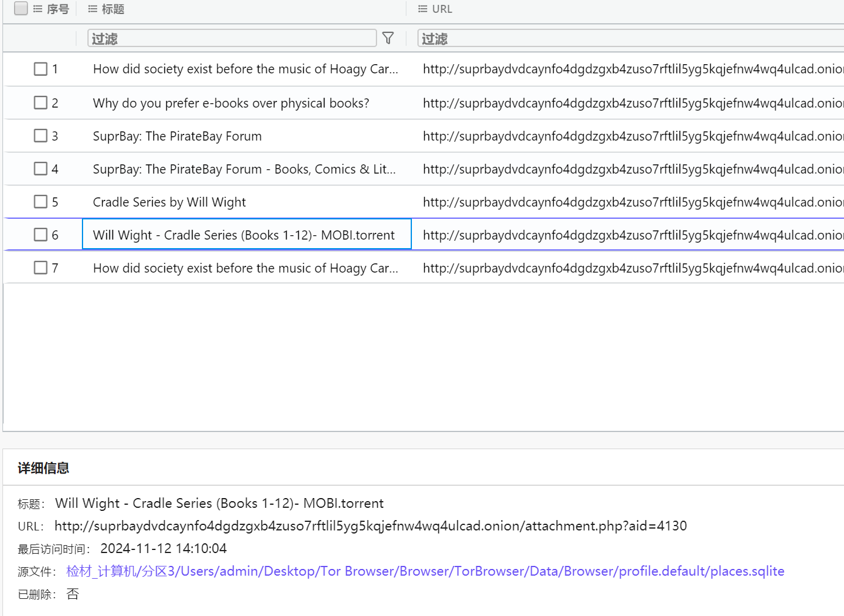Check the checkbox for row 3

(x=40, y=136)
